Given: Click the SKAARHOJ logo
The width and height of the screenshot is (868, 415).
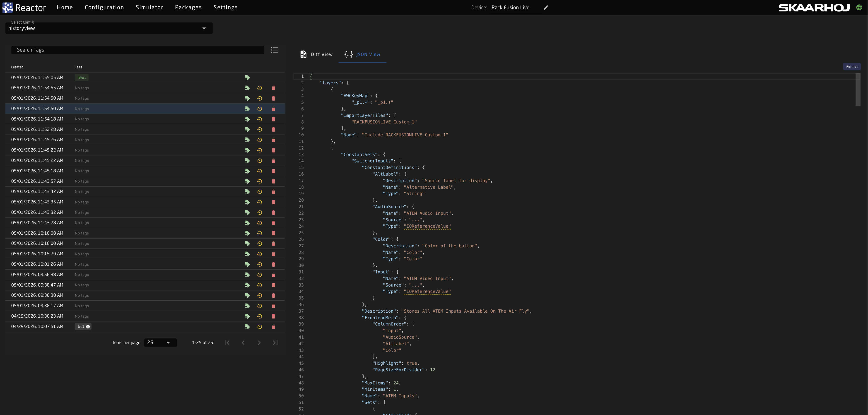Looking at the screenshot, I should (x=814, y=8).
